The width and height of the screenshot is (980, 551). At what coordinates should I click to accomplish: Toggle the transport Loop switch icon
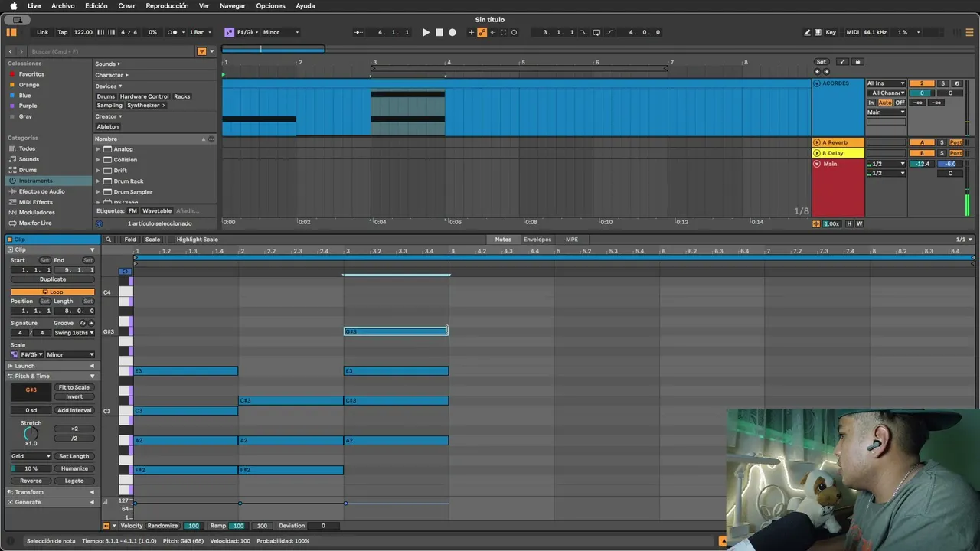pos(596,32)
